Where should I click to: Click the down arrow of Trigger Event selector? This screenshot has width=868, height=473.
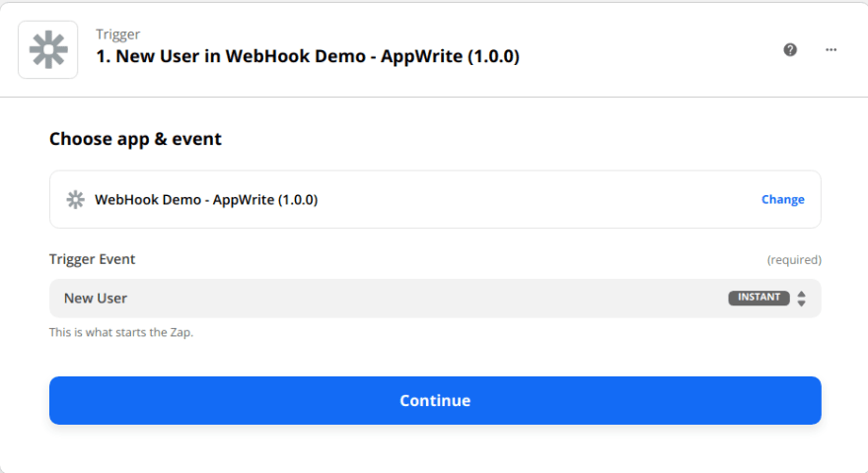coord(801,304)
